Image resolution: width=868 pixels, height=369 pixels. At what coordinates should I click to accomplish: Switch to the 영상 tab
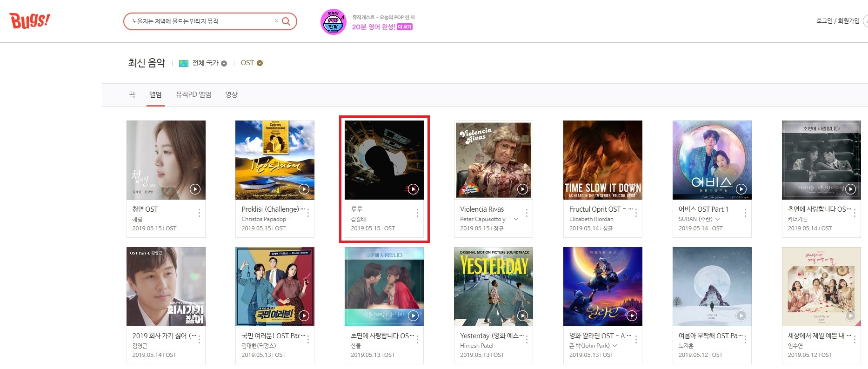[x=232, y=94]
